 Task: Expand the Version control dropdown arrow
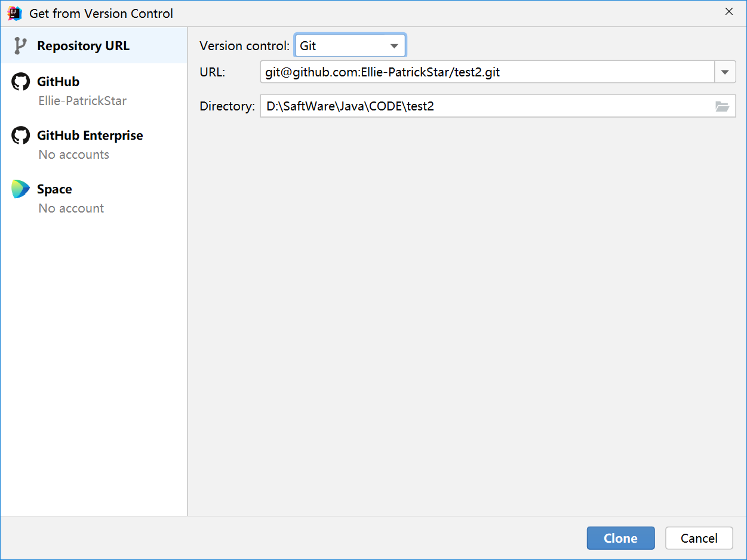(394, 46)
